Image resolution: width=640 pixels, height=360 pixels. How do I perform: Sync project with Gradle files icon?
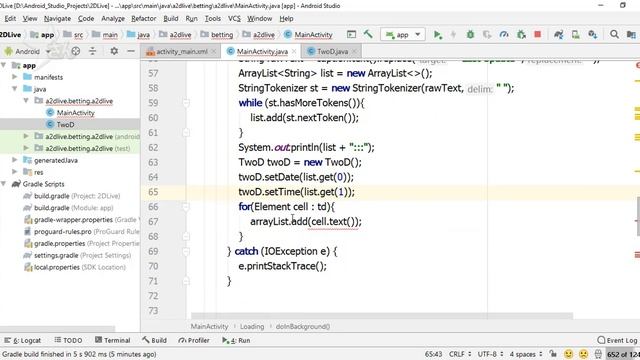point(558,35)
